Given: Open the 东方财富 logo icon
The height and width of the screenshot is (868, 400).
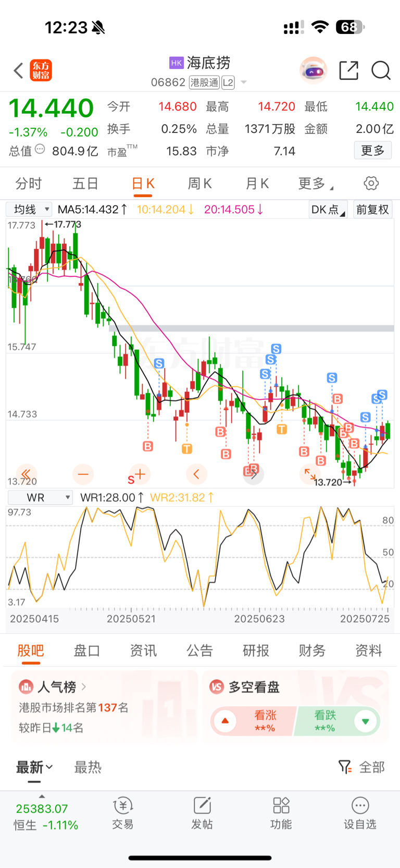Looking at the screenshot, I should click(41, 70).
